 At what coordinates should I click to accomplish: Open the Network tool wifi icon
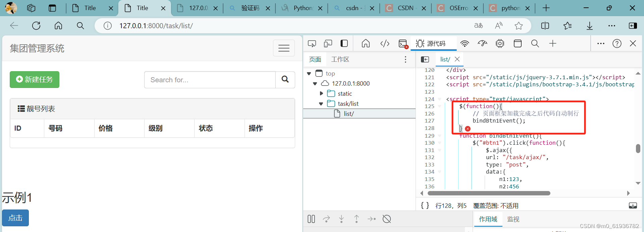(465, 43)
